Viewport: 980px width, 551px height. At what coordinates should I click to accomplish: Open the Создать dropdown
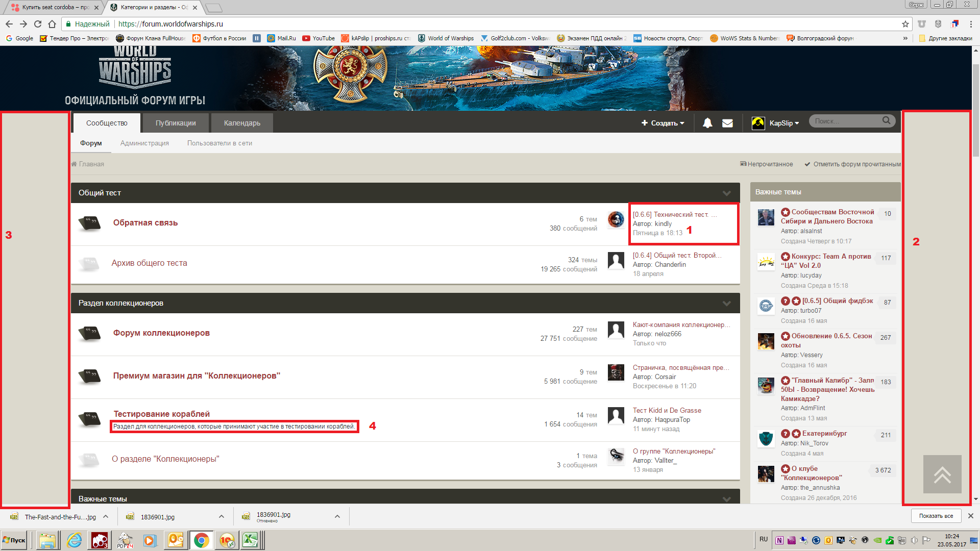pyautogui.click(x=663, y=123)
